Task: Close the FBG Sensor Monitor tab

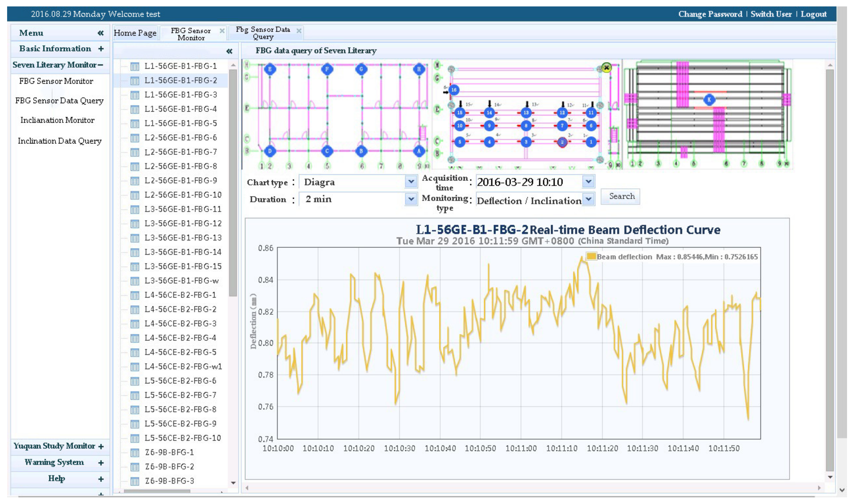Action: [222, 31]
